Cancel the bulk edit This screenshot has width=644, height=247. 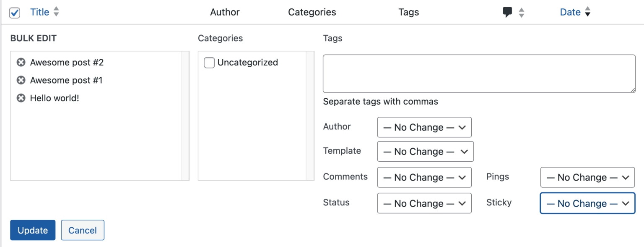click(82, 230)
